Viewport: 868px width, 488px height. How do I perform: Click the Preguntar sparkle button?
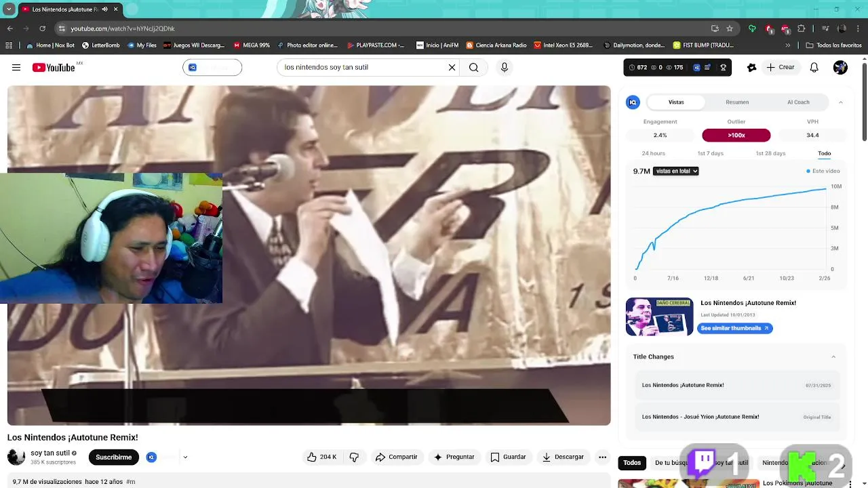coord(454,457)
